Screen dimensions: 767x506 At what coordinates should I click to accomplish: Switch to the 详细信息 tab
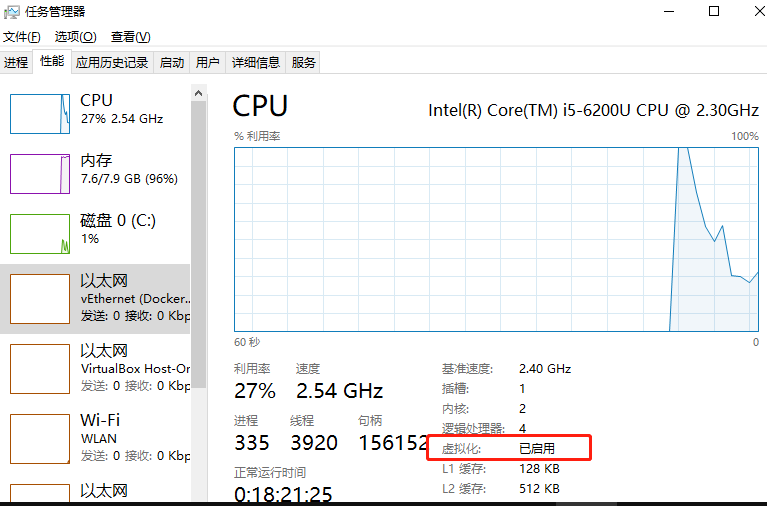point(256,62)
